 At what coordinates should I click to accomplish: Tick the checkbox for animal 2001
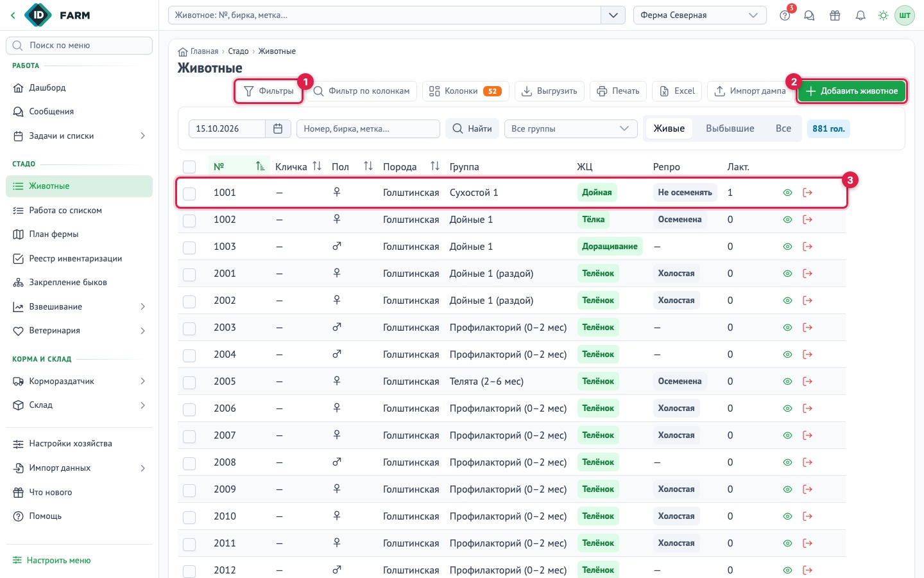click(x=189, y=274)
